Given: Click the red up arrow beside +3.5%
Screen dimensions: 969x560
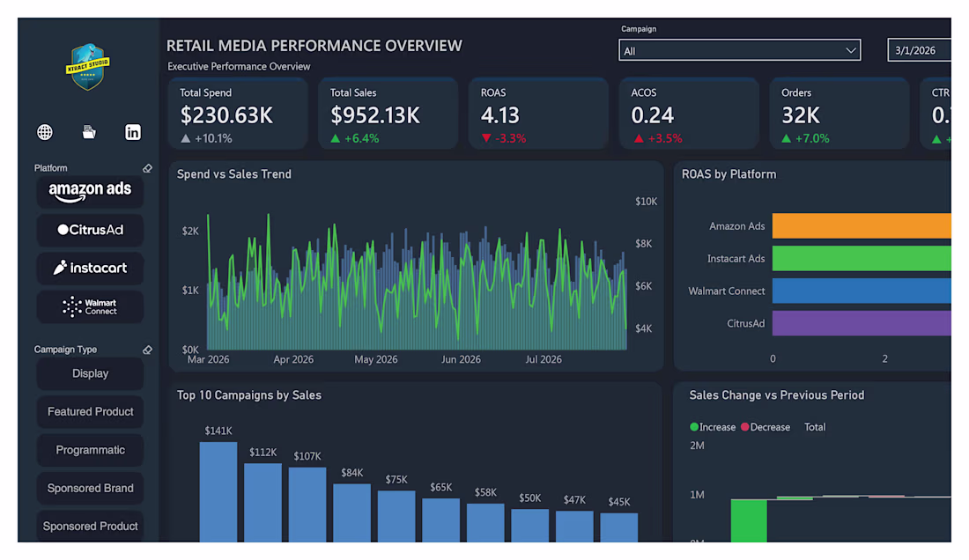Looking at the screenshot, I should click(x=639, y=138).
